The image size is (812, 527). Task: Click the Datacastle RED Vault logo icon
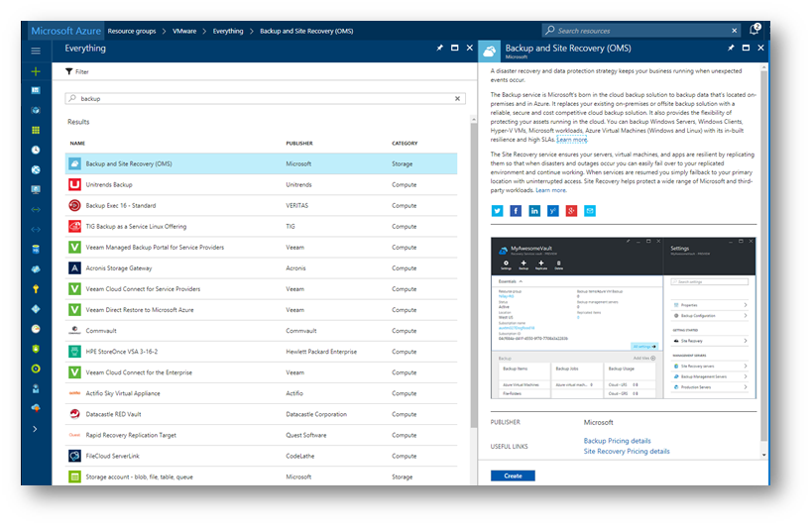coord(74,414)
